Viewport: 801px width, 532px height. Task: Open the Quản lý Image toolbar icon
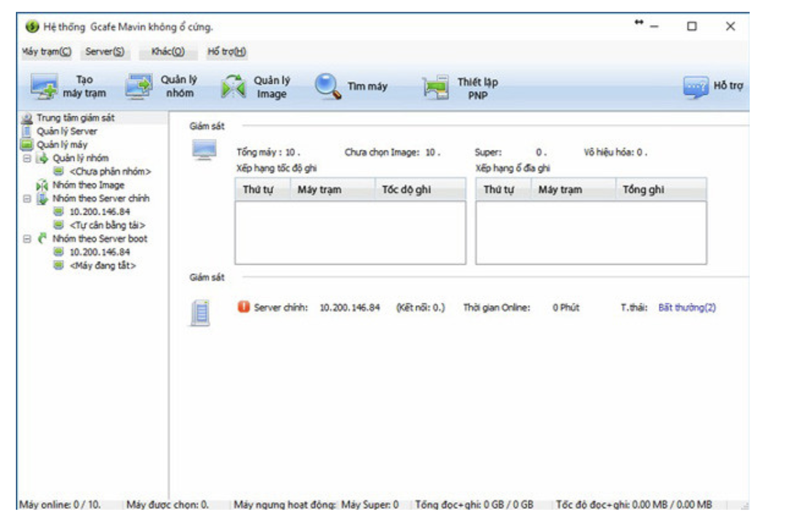[233, 87]
